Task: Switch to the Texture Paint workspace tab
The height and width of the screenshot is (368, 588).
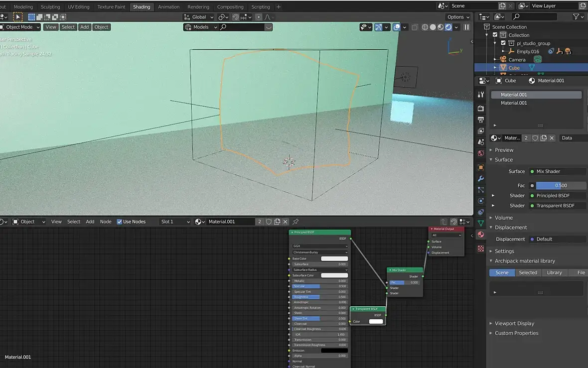Action: (x=111, y=7)
